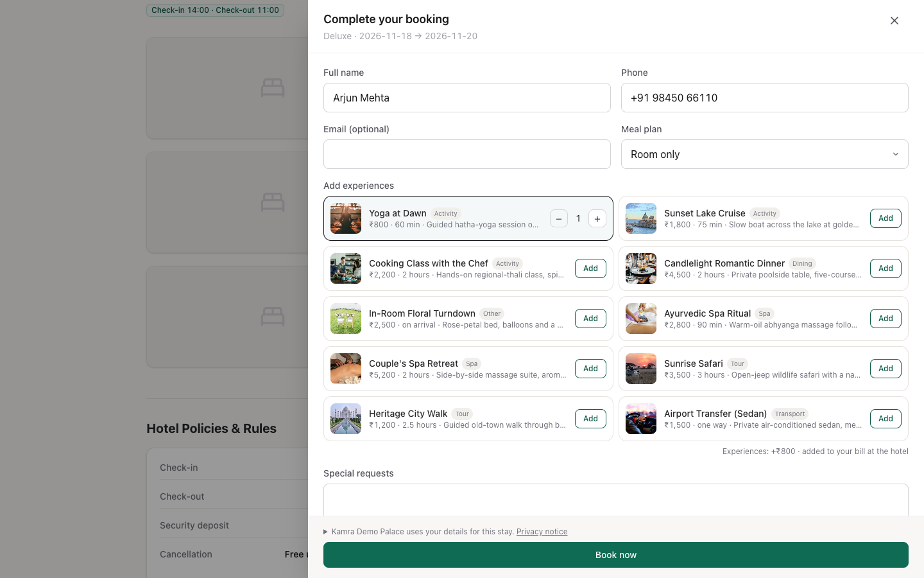Decrease Yoga at Dawn quantity with minus
This screenshot has height=578, width=924.
(x=559, y=218)
